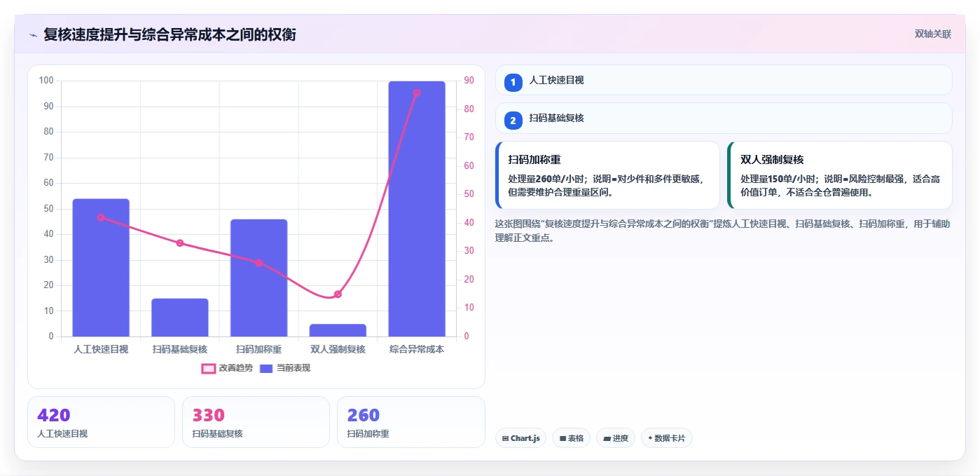
Task: Open the 双人强制复核 detail card
Action: click(840, 175)
